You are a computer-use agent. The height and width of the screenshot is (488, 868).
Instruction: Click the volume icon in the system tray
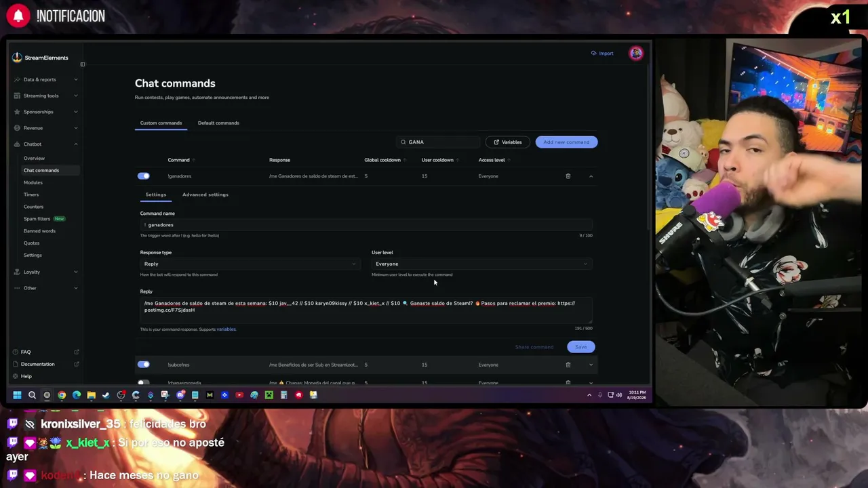pyautogui.click(x=618, y=395)
